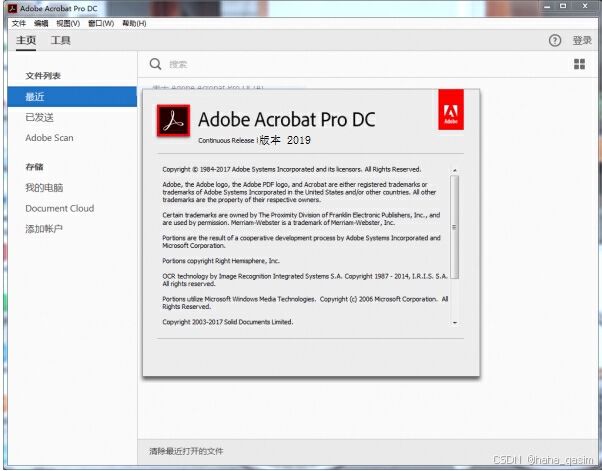The image size is (602, 471).
Task: Click the Adobe Acrobat Pro DC title text in dialog
Action: click(287, 119)
